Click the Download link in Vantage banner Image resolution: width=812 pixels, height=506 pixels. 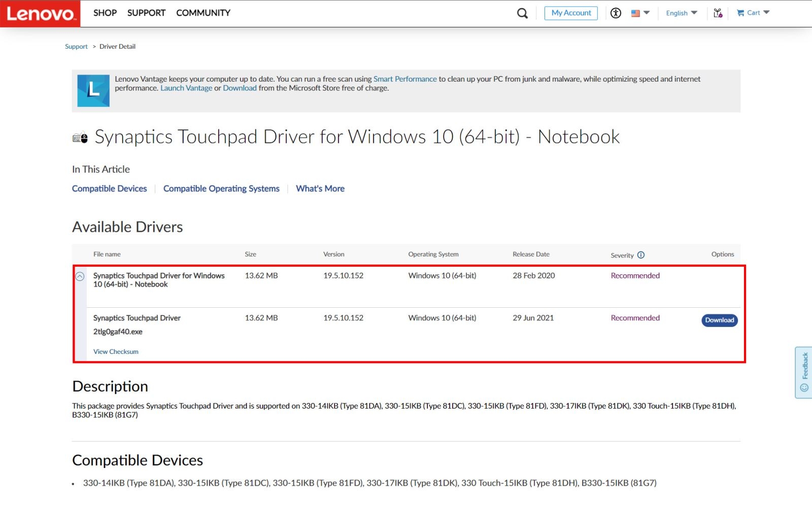(x=240, y=88)
